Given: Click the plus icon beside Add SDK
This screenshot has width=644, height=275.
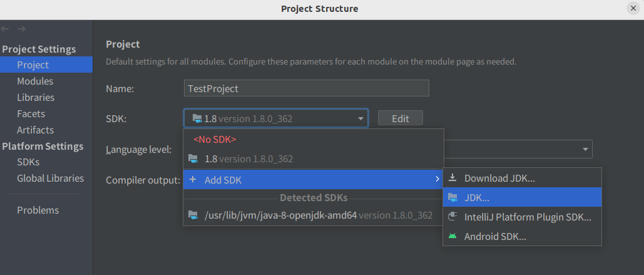Looking at the screenshot, I should point(193,180).
